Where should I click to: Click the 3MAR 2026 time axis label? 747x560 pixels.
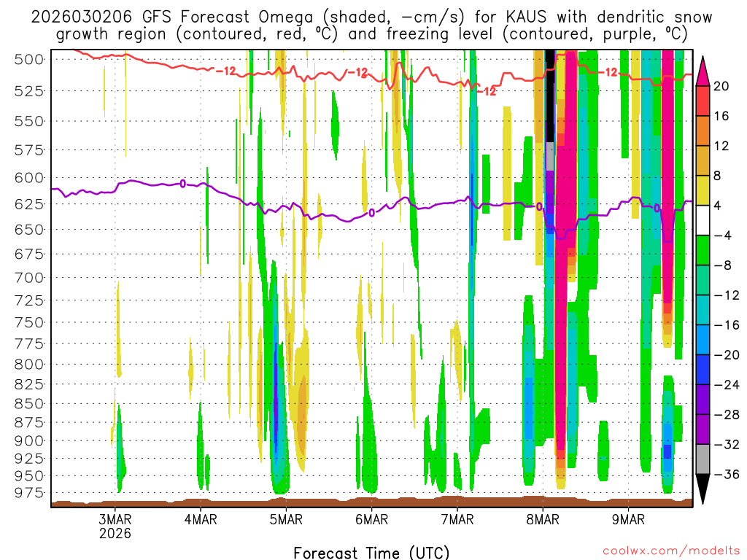coord(115,526)
